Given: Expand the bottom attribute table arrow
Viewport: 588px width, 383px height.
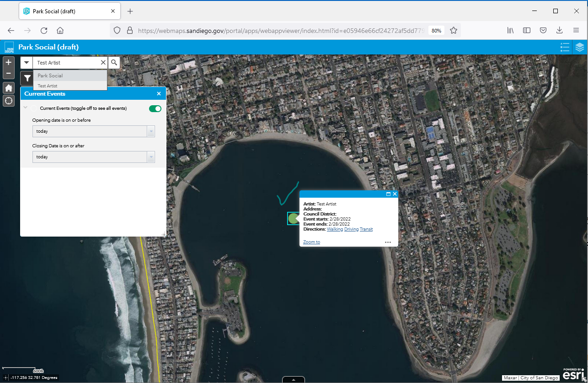Looking at the screenshot, I should (x=294, y=379).
